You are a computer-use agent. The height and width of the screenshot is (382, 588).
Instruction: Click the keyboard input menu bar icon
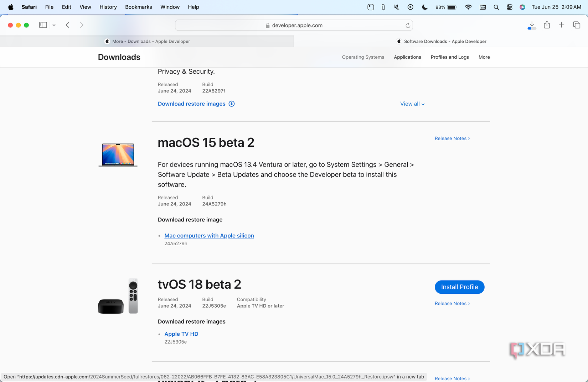[483, 7]
